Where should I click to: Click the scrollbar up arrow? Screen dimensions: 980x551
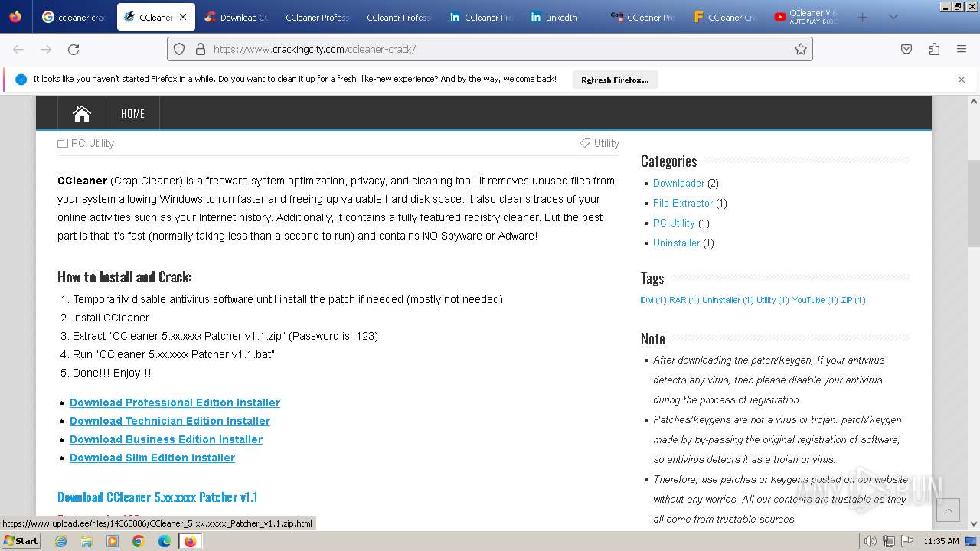pos(974,101)
